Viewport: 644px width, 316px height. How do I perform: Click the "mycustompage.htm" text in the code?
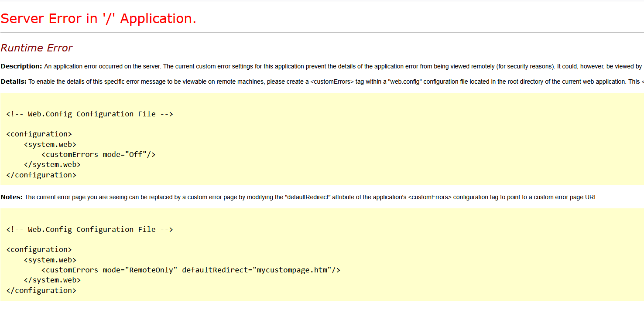[292, 270]
